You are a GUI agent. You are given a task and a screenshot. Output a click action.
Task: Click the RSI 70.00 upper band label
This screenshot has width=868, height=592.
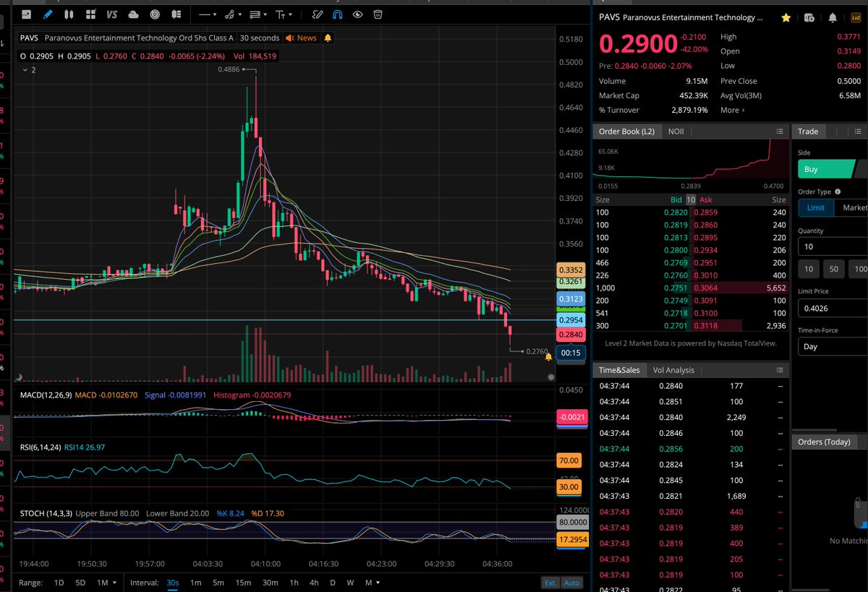coord(570,460)
